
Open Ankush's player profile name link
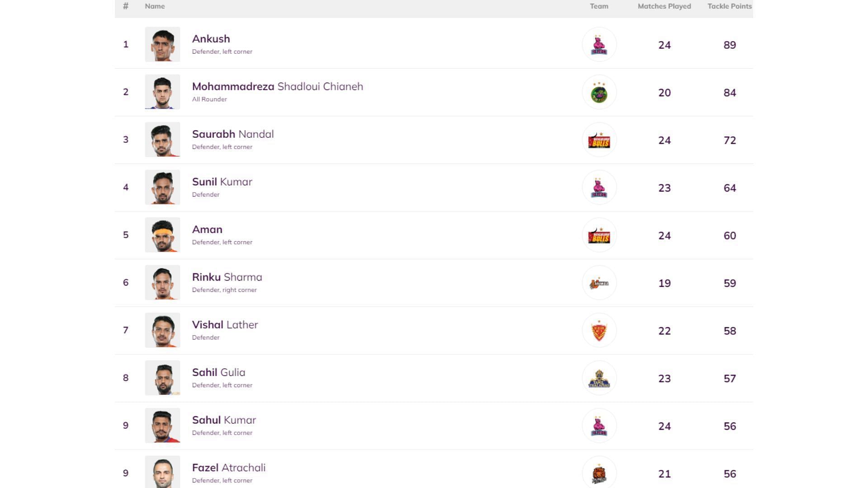point(211,39)
